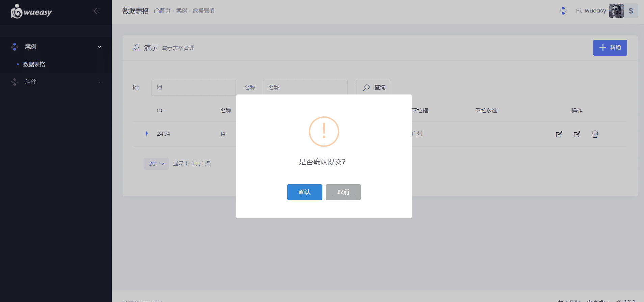Click the 显示 1-1 共 1 条 text
Image resolution: width=644 pixels, height=302 pixels.
point(192,164)
